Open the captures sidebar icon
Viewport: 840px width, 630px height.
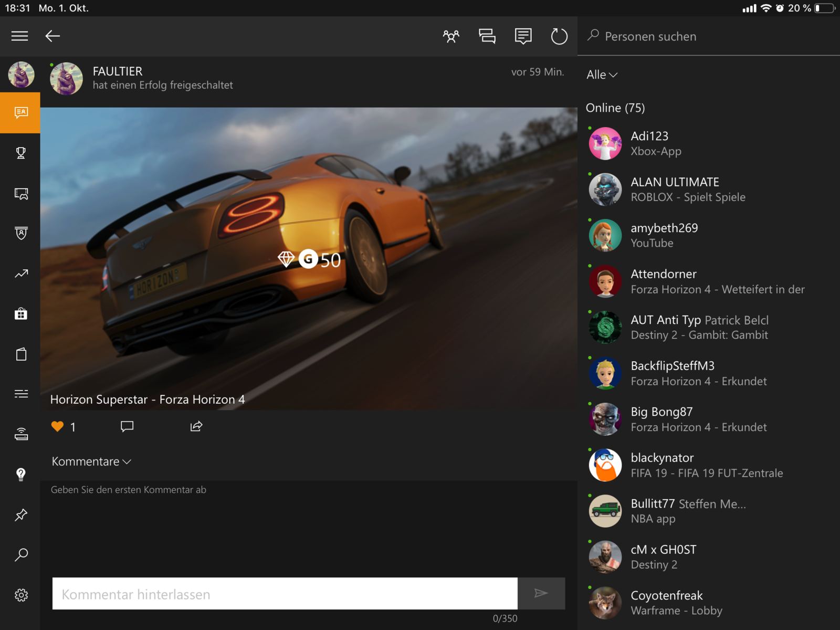click(x=21, y=193)
